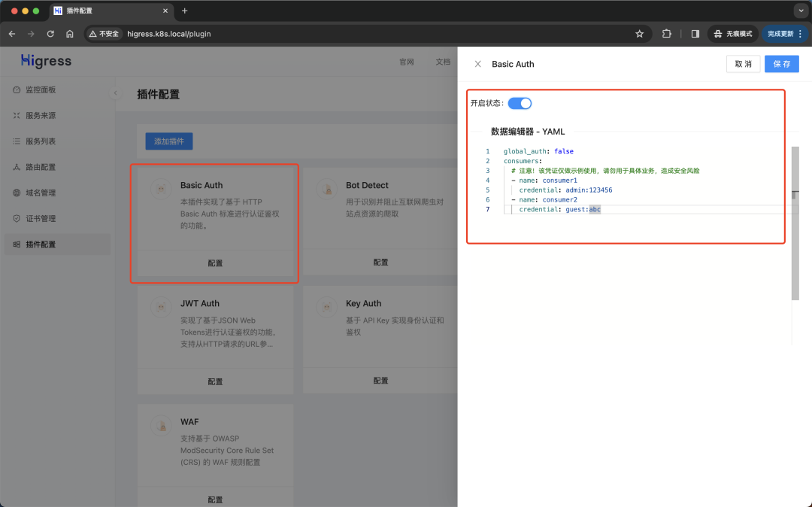Click 配置 on the Basic Auth card
The image size is (812, 507).
[x=215, y=263]
